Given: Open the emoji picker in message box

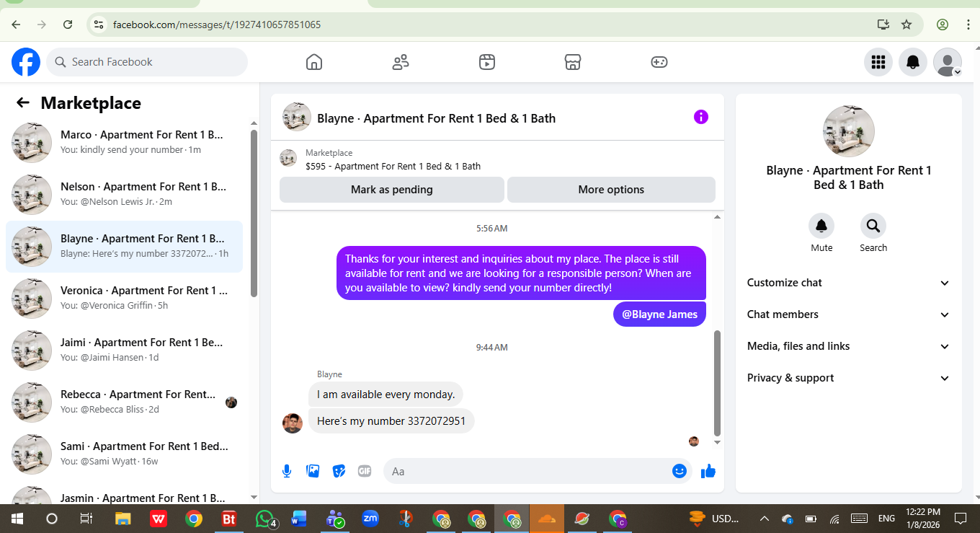Looking at the screenshot, I should tap(680, 471).
